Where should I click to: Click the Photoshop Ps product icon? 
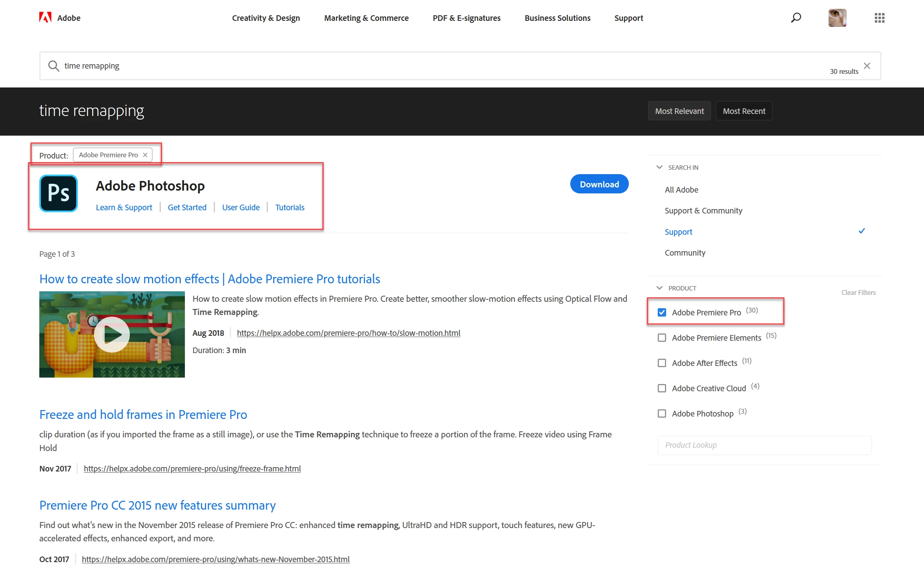59,193
